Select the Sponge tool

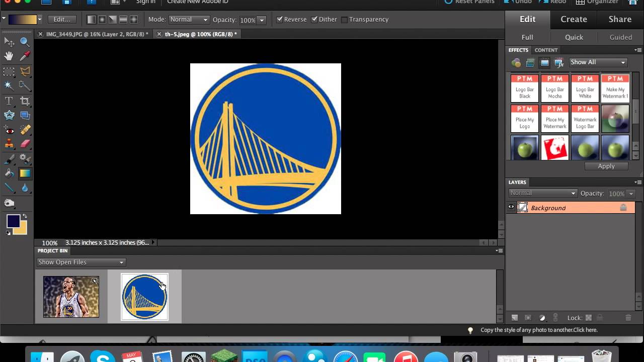[x=9, y=203]
